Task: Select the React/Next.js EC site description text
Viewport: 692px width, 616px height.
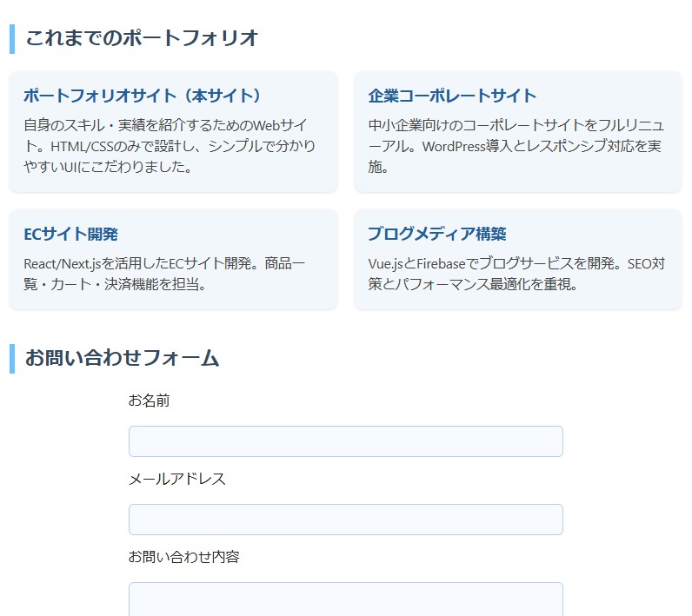Action: tap(164, 274)
